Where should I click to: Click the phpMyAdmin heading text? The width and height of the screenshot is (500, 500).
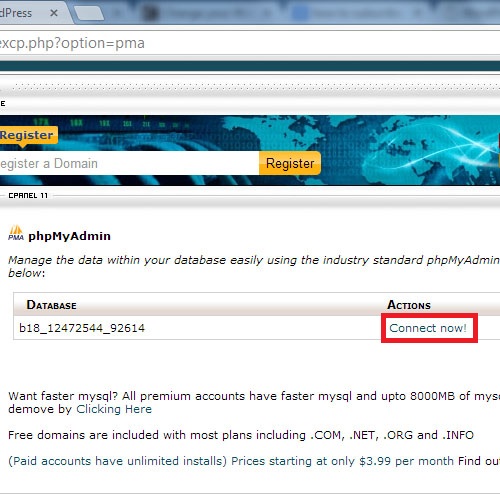point(69,236)
